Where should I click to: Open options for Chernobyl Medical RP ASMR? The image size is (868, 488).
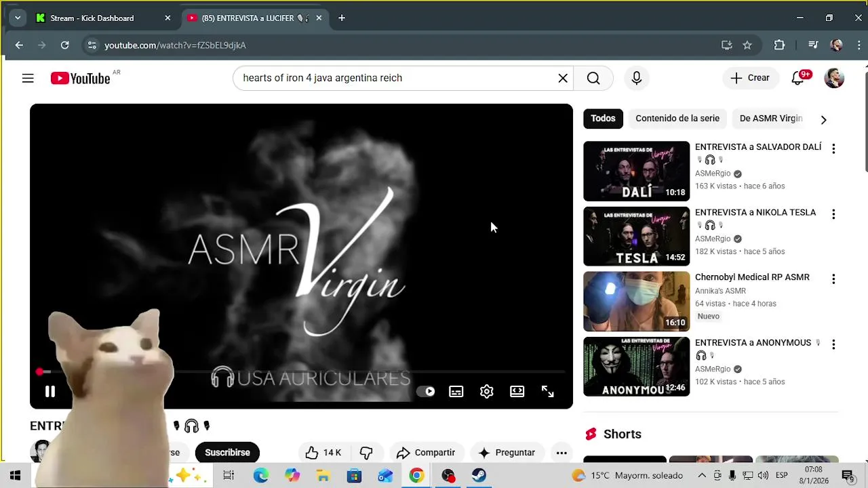(x=833, y=279)
